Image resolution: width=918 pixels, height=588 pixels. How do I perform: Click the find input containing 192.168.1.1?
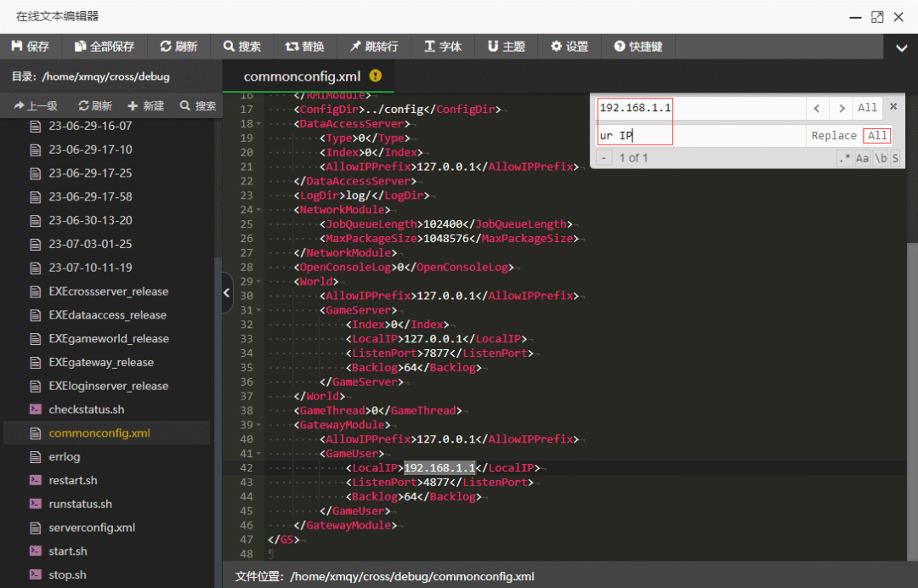point(700,108)
